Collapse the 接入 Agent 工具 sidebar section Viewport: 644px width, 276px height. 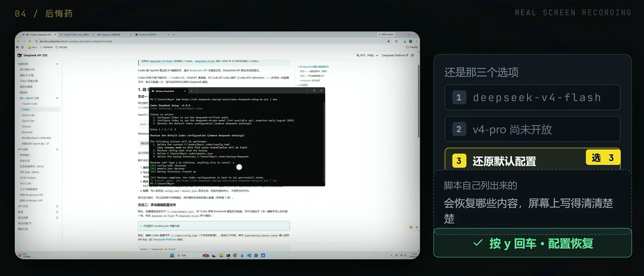[x=57, y=98]
